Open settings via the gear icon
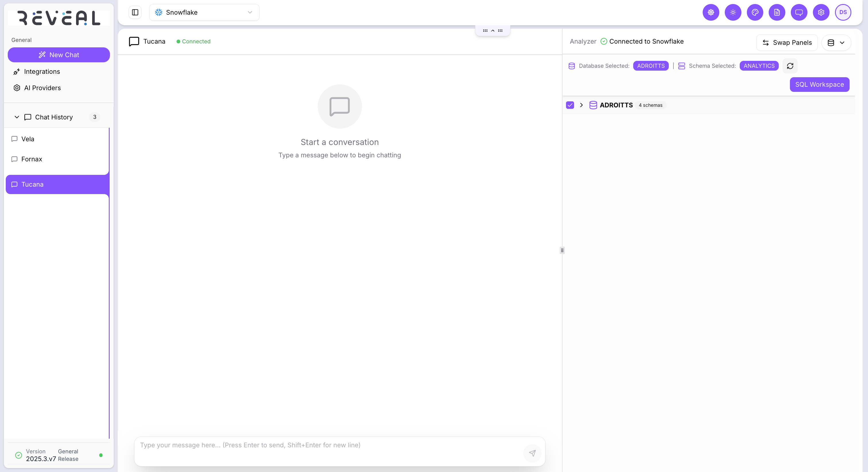 click(821, 12)
